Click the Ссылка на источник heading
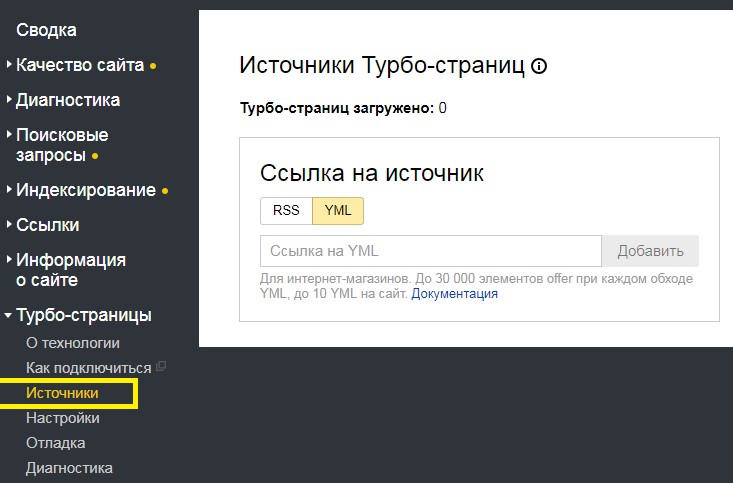Screen dimensions: 733x483 click(372, 173)
